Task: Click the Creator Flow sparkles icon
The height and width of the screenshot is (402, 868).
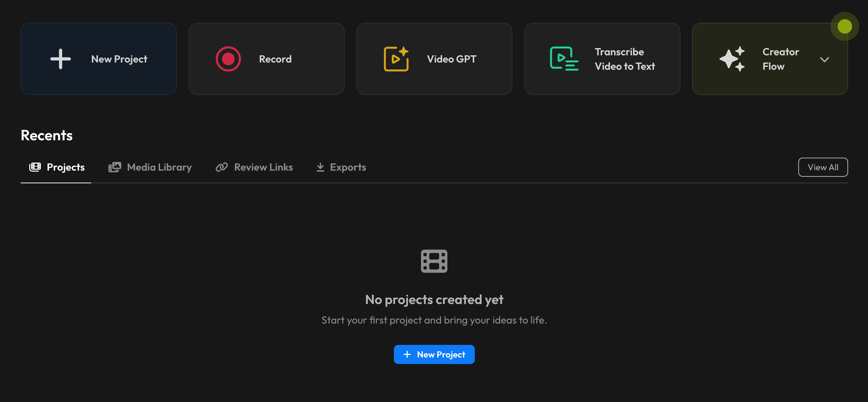Action: pos(732,59)
